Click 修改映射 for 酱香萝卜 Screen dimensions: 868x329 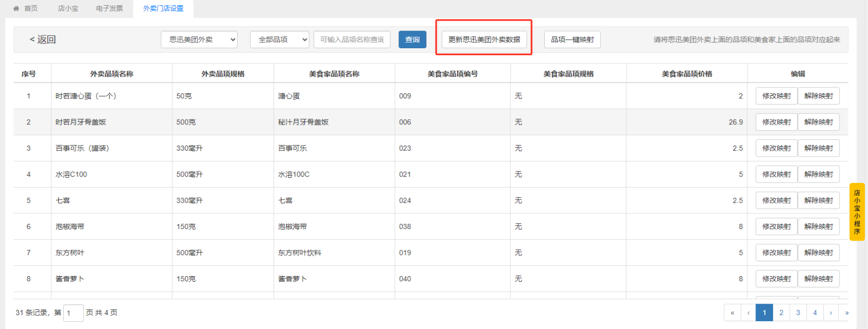click(776, 279)
